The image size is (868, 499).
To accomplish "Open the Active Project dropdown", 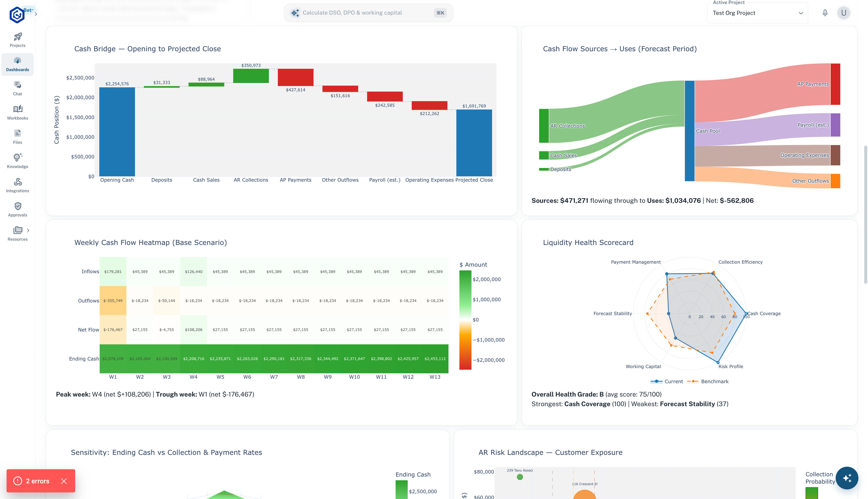I will coord(757,13).
